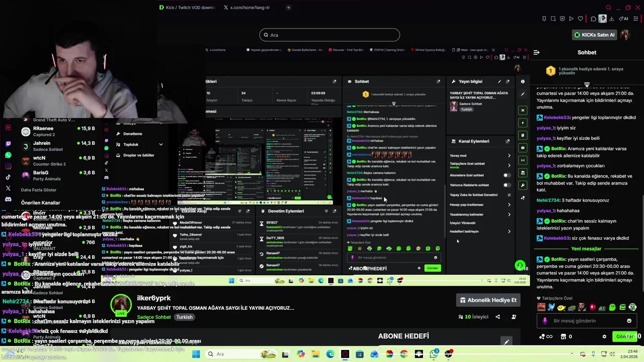Click the green Gönder send button
Screen dimensions: 644x362
(624, 336)
